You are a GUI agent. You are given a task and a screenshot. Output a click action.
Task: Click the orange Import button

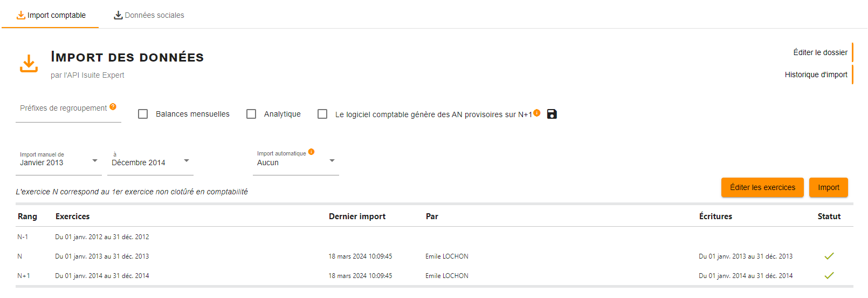pos(829,187)
